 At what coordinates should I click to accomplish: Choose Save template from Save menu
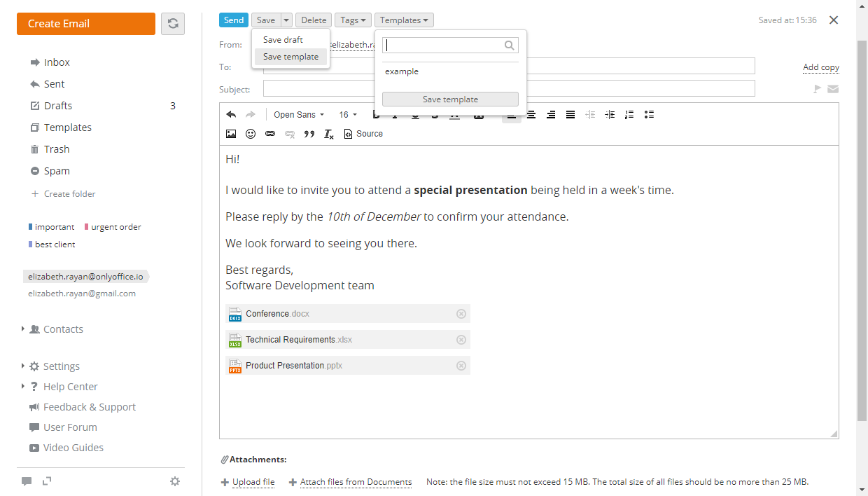[290, 57]
